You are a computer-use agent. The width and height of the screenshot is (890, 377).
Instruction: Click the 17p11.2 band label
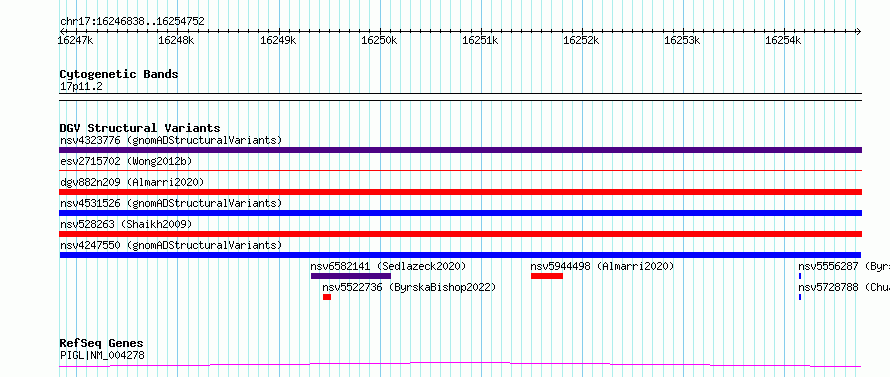point(81,87)
